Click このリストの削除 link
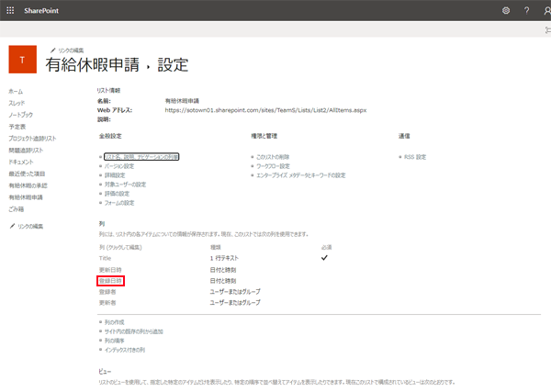This screenshot has height=392, width=551. [273, 157]
